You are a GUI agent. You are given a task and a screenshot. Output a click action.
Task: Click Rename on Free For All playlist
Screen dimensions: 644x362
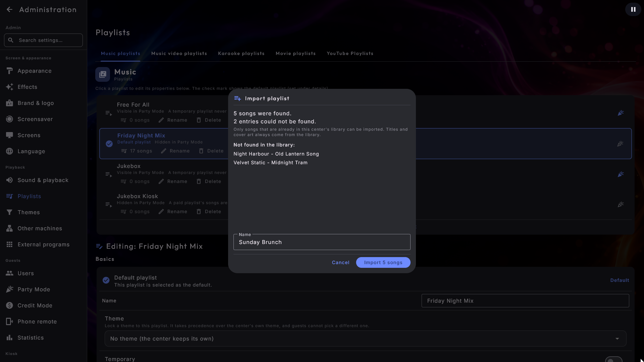point(173,120)
